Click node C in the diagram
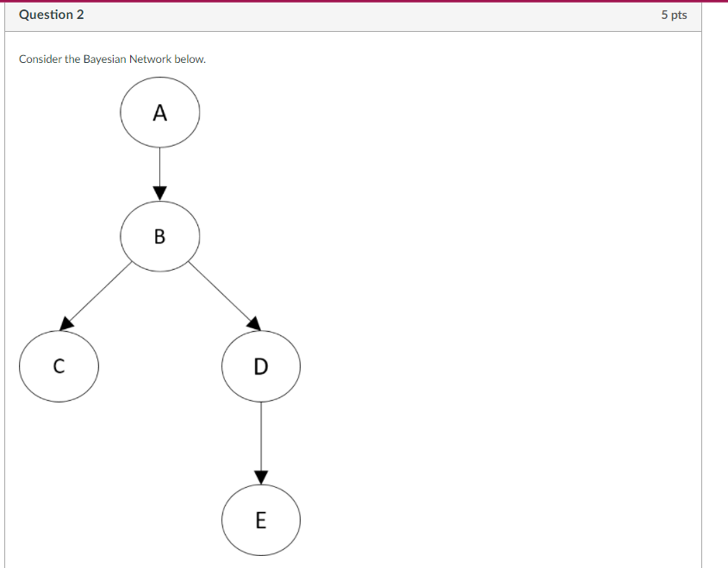Screen dimensions: 728x568 click(58, 365)
